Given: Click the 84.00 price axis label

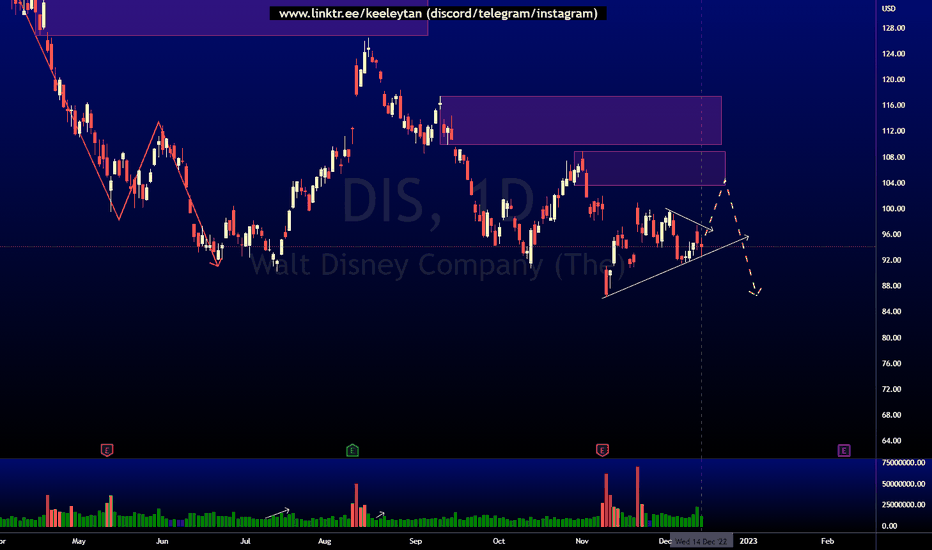Looking at the screenshot, I should 892,311.
